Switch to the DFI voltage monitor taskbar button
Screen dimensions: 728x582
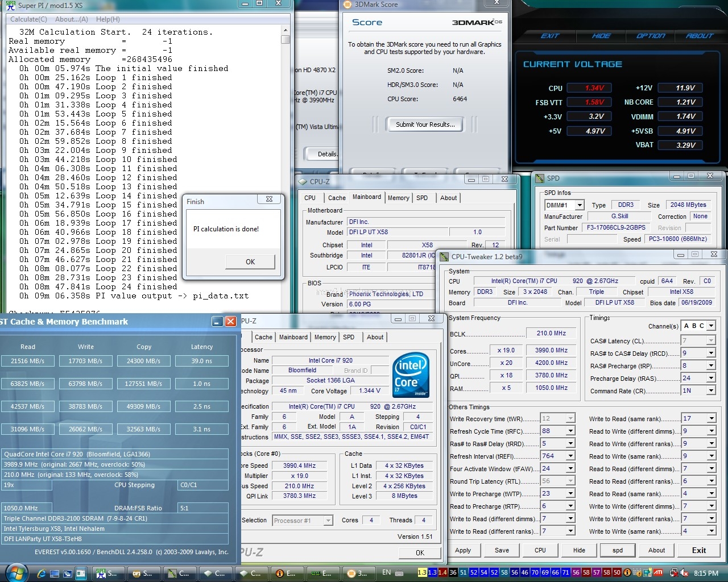coord(143,573)
